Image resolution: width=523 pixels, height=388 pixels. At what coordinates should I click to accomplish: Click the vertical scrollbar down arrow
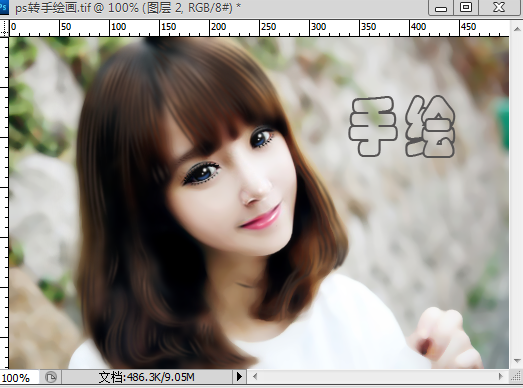point(517,361)
